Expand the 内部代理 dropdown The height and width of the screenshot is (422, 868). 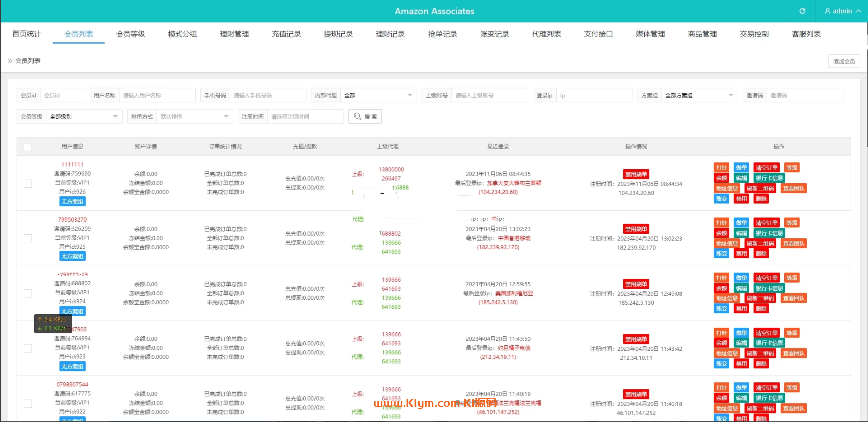pos(378,95)
